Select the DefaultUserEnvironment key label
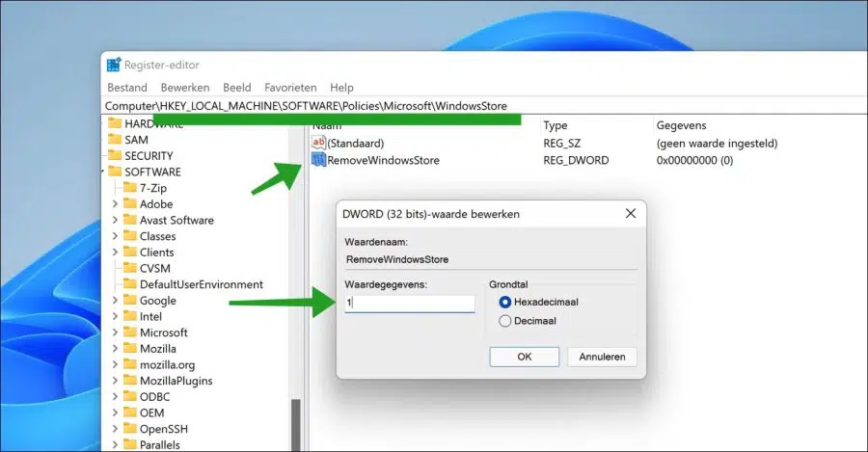This screenshot has height=452, width=868. [202, 284]
